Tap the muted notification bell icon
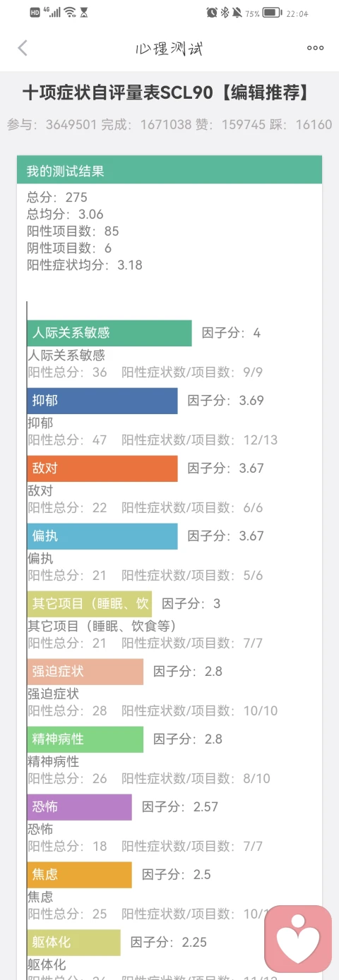Image resolution: width=339 pixels, height=980 pixels. [237, 13]
